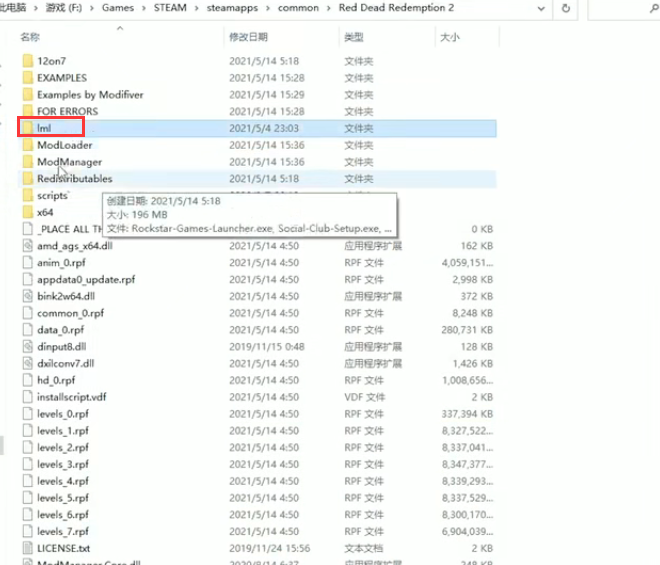The width and height of the screenshot is (660, 565).
Task: Select the levels_5.rpf file name
Action: click(x=63, y=498)
